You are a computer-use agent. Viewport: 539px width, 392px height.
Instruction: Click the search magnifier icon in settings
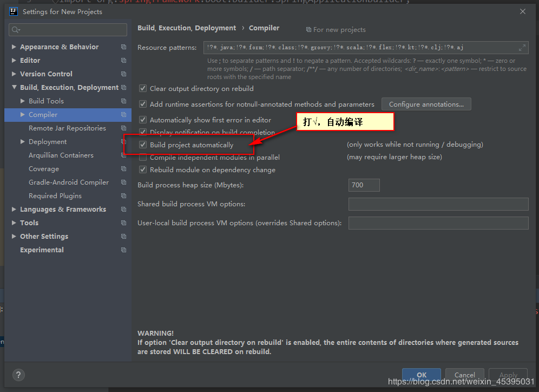point(16,30)
